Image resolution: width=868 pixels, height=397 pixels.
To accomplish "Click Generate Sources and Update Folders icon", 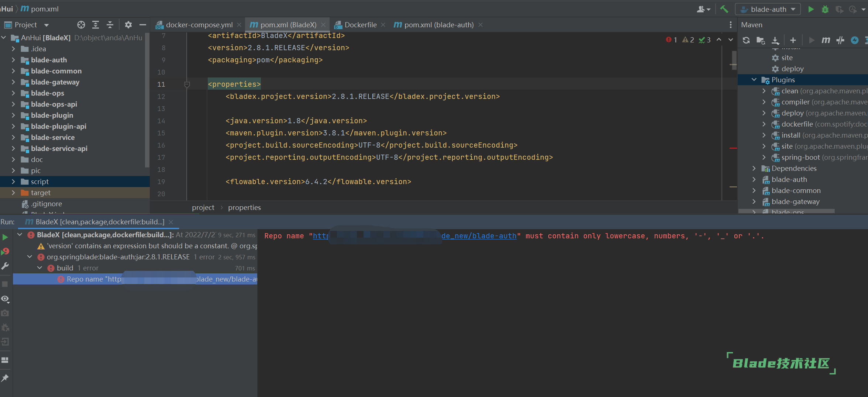I will [x=761, y=40].
